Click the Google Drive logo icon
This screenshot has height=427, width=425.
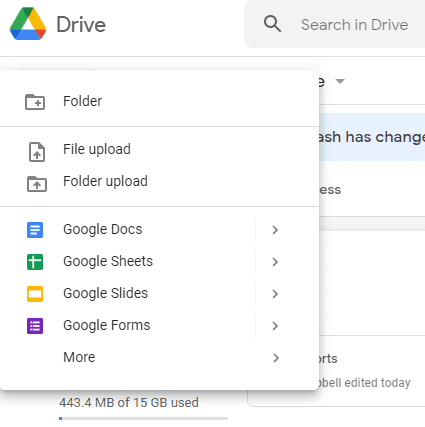pyautogui.click(x=28, y=24)
